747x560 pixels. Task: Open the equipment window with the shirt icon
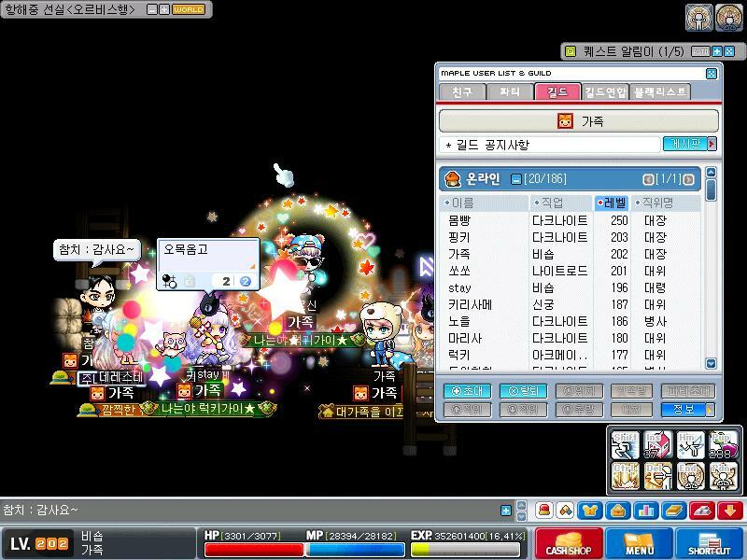click(590, 511)
